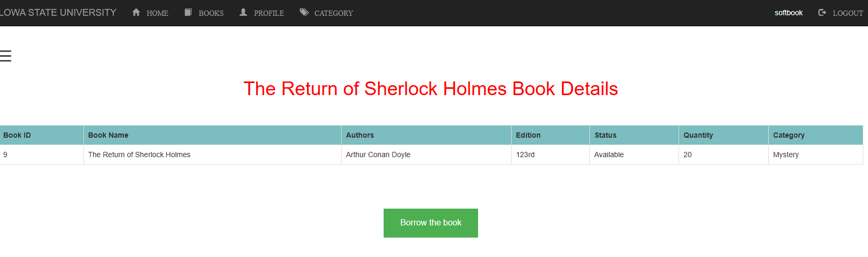The height and width of the screenshot is (257, 868).
Task: Click the Quantity column header
Action: (698, 135)
